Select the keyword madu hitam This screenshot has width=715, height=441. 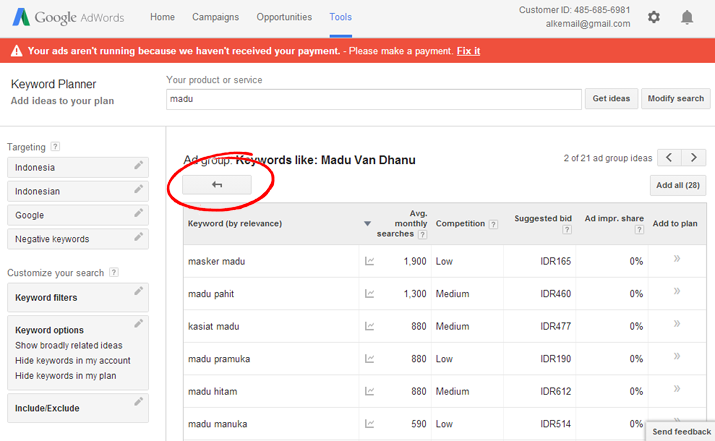(x=212, y=391)
